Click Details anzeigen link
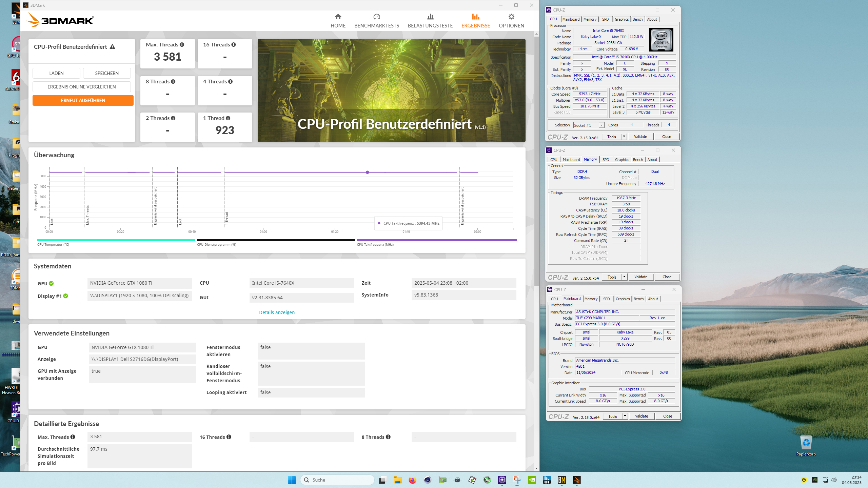This screenshot has height=488, width=868. (277, 312)
